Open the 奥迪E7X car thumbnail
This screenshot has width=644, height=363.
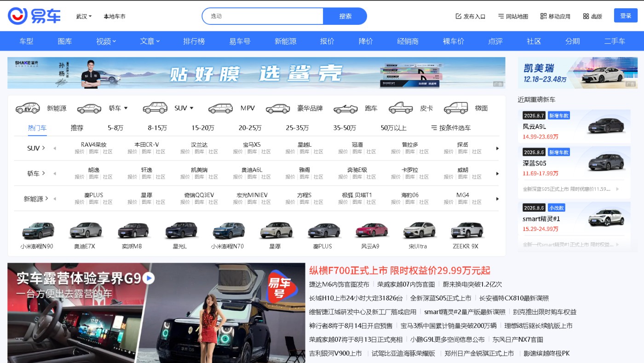(85, 230)
